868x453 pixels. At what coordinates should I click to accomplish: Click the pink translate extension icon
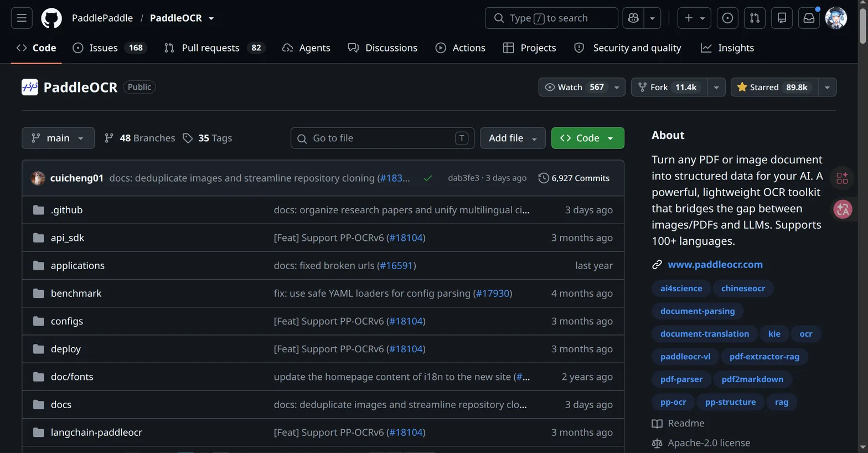[843, 209]
